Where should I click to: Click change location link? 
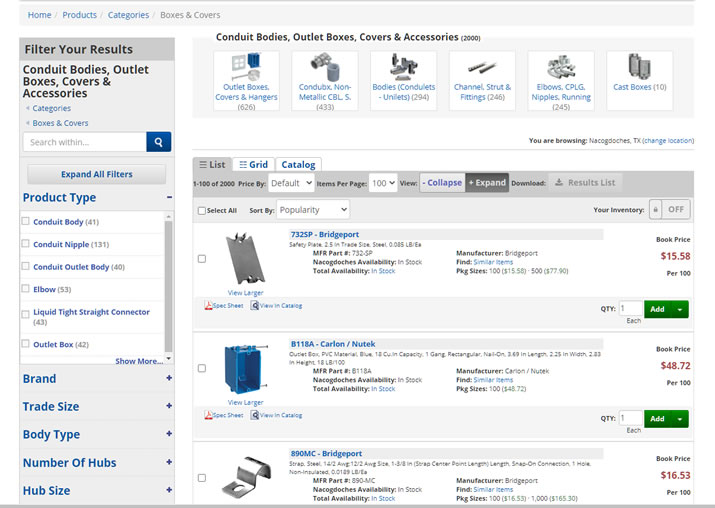tap(668, 141)
